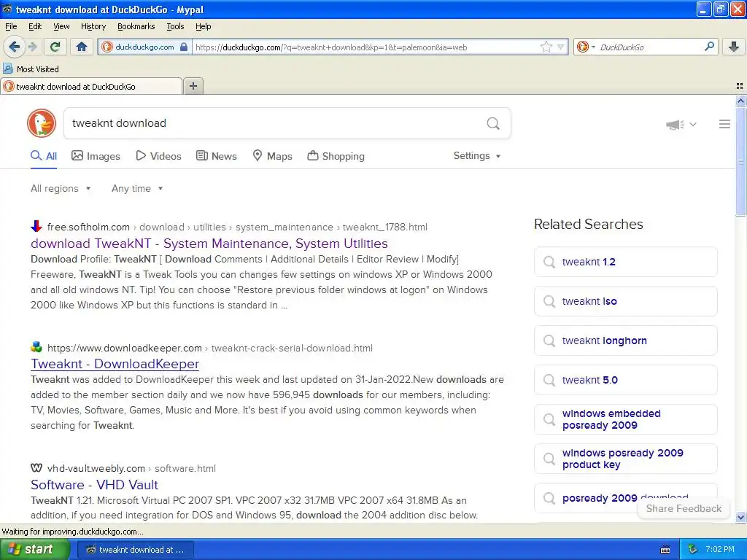This screenshot has width=747, height=560.
Task: Click the taskbar clock showing 7:02 PM
Action: (720, 550)
